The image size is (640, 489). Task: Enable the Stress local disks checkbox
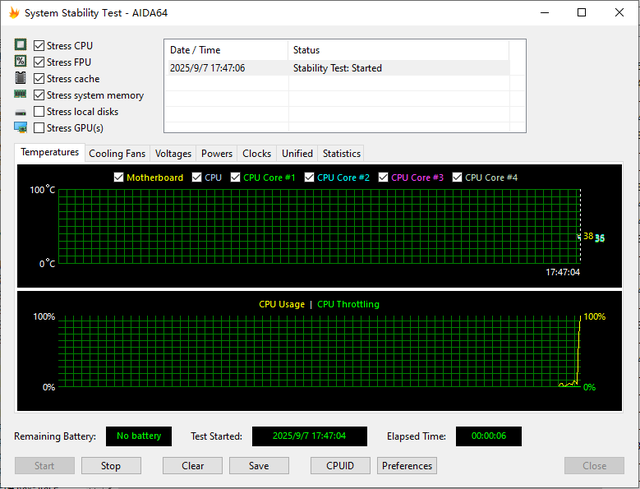pyautogui.click(x=39, y=111)
